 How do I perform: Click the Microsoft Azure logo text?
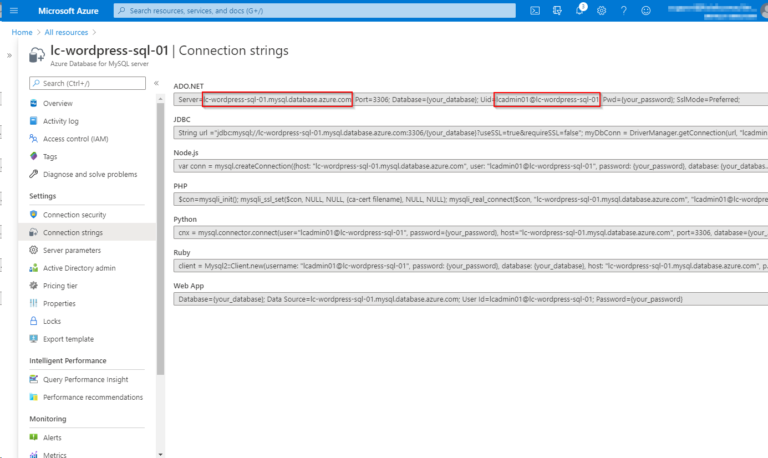click(68, 11)
